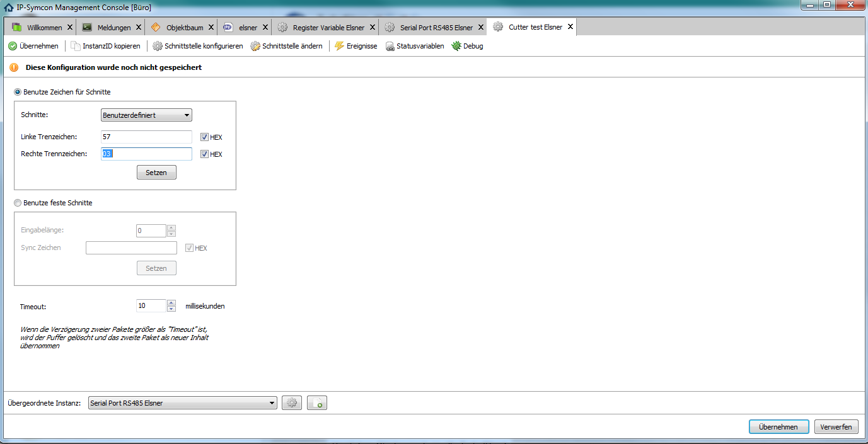The image size is (868, 444).
Task: Toggle the HEX checkbox for Linke Trennzeichen
Action: click(x=204, y=137)
